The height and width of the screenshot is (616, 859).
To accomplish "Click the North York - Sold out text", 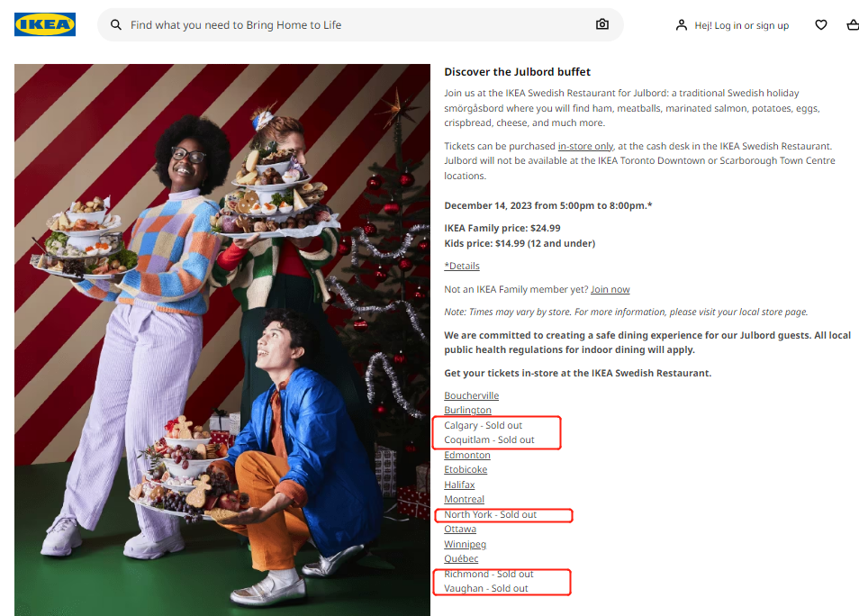I will (x=491, y=514).
